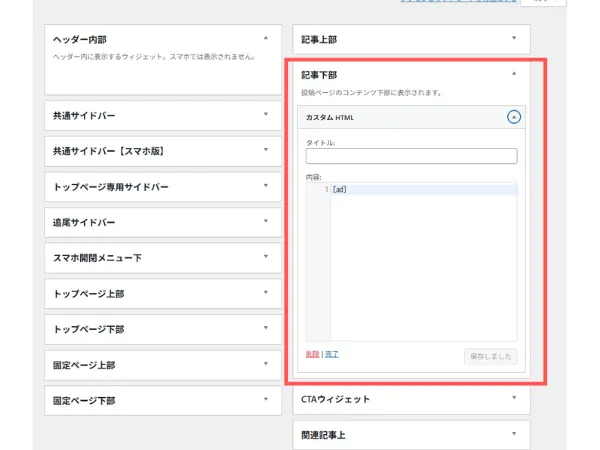This screenshot has height=450, width=600.
Task: Expand the 関連記事上 panel
Action: tap(514, 434)
